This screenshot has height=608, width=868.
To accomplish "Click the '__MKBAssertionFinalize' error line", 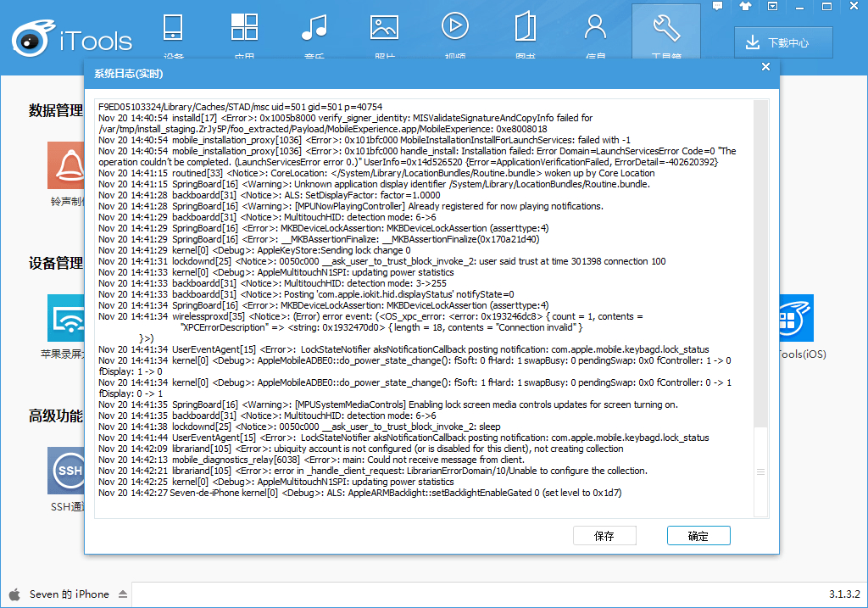I will pos(319,239).
